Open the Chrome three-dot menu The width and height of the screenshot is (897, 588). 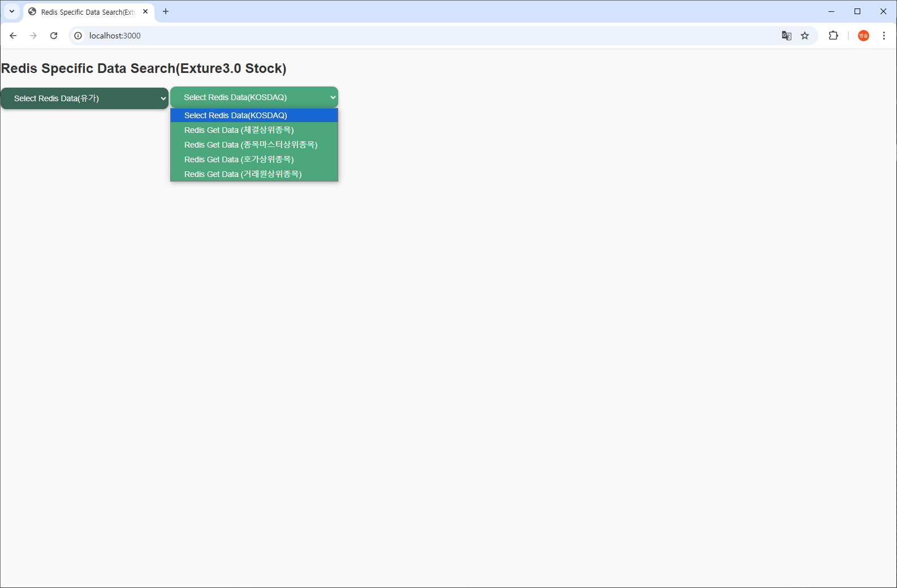click(x=884, y=36)
